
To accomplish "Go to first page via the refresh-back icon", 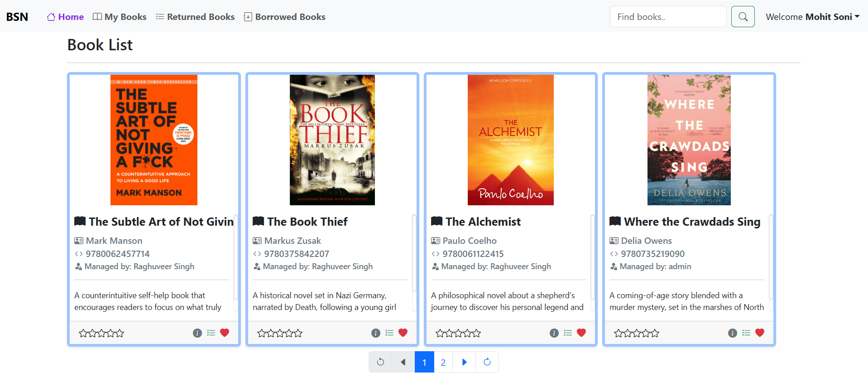I will click(380, 362).
